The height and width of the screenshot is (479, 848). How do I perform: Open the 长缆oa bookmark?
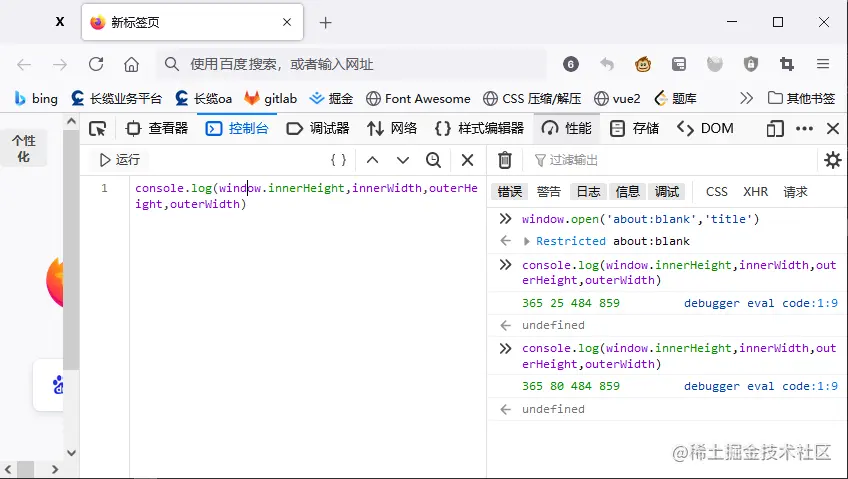[x=203, y=98]
